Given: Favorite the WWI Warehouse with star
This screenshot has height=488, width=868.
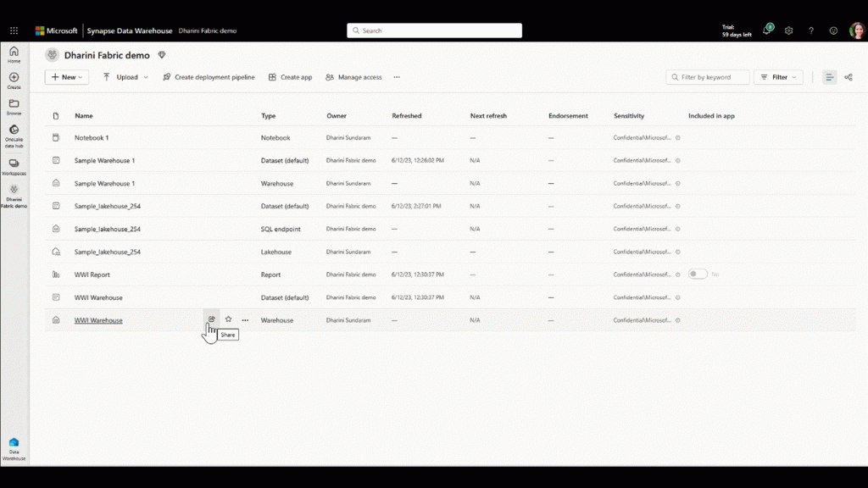Looking at the screenshot, I should 228,319.
